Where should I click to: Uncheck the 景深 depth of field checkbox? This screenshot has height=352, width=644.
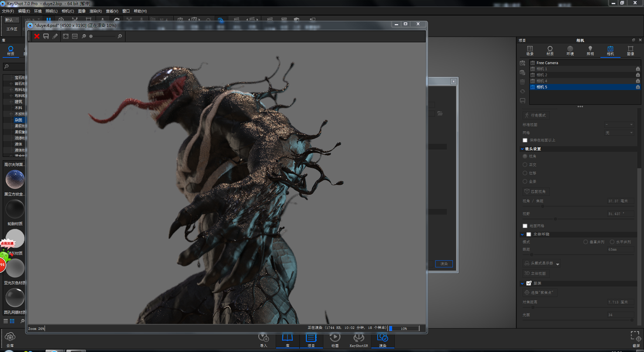(529, 283)
